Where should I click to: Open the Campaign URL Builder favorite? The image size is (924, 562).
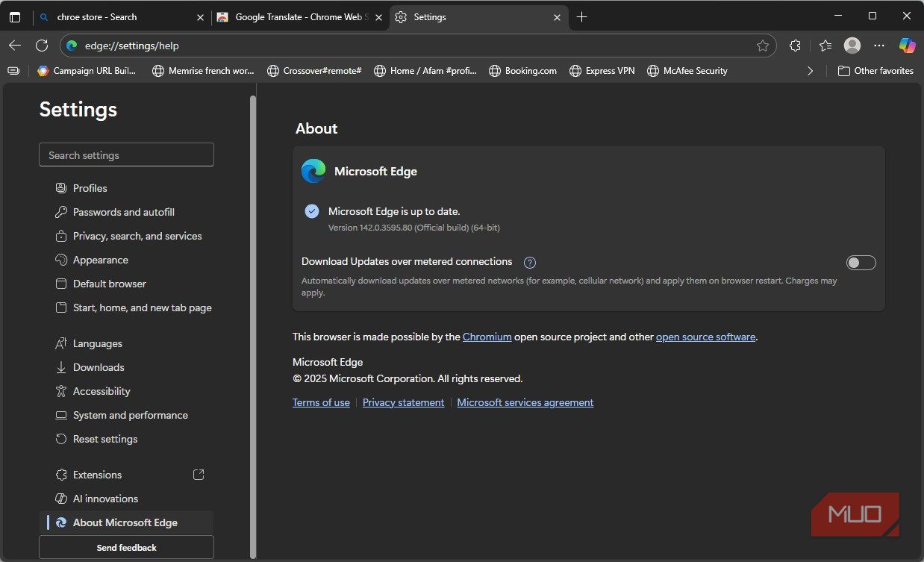pos(87,71)
